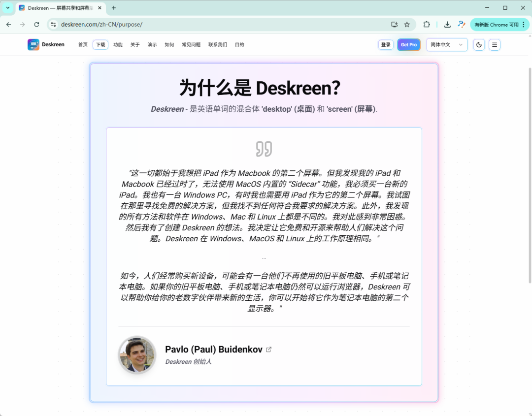
Task: Open the hamburger menu icon
Action: coord(495,45)
